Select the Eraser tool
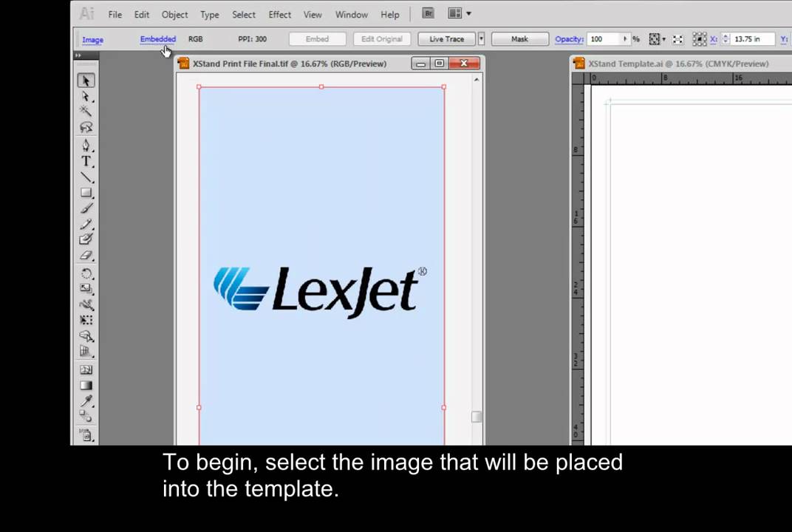The width and height of the screenshot is (792, 532). tap(86, 255)
